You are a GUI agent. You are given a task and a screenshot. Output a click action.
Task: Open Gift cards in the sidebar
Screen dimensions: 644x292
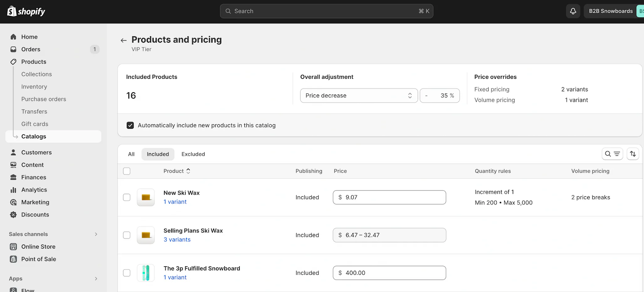[x=35, y=124]
